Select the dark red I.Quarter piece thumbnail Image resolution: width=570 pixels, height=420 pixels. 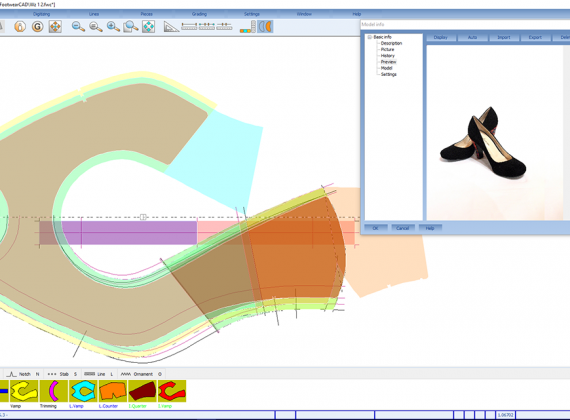(x=142, y=391)
